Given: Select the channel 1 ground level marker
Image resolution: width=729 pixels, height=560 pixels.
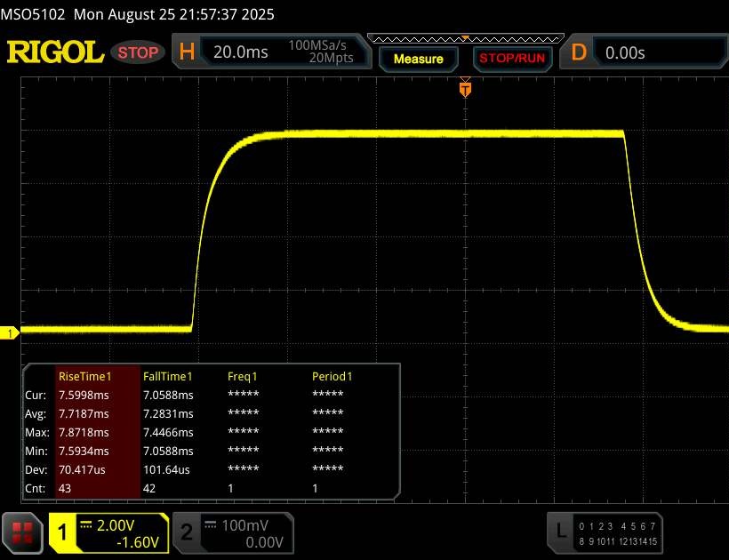Looking at the screenshot, I should (12, 333).
